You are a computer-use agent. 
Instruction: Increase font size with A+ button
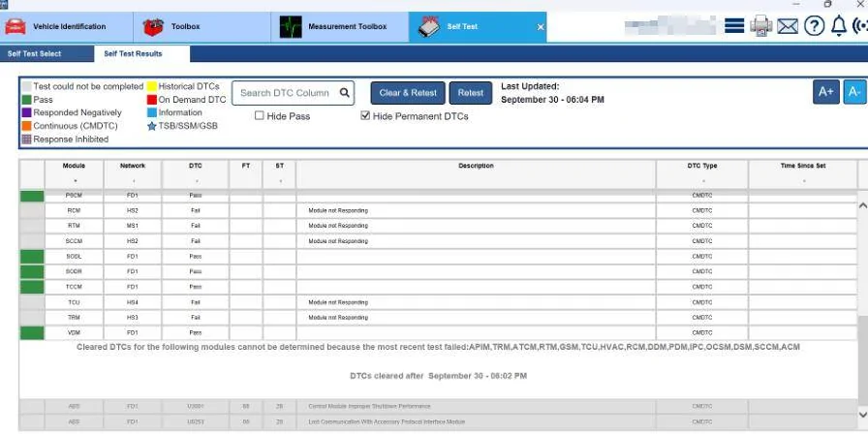(826, 92)
